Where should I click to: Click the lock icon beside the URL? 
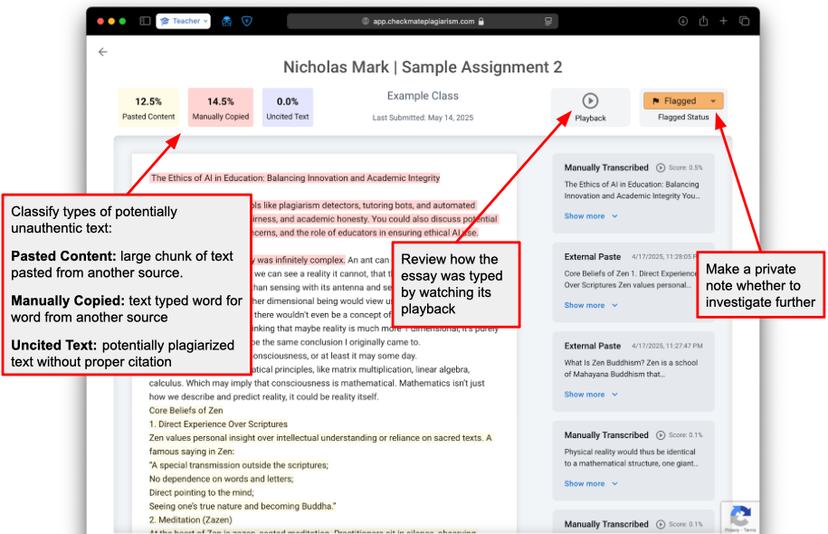point(481,21)
